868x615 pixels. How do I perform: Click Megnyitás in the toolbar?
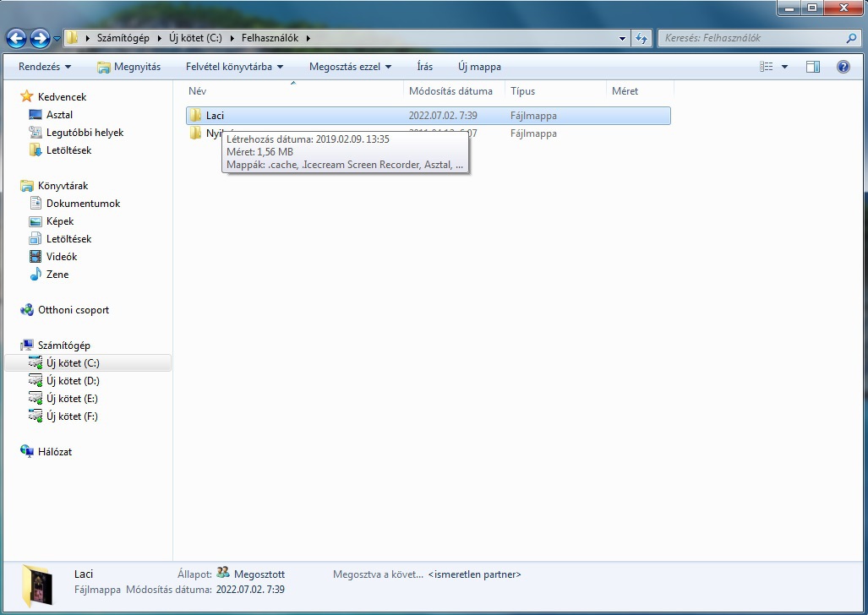coord(128,67)
